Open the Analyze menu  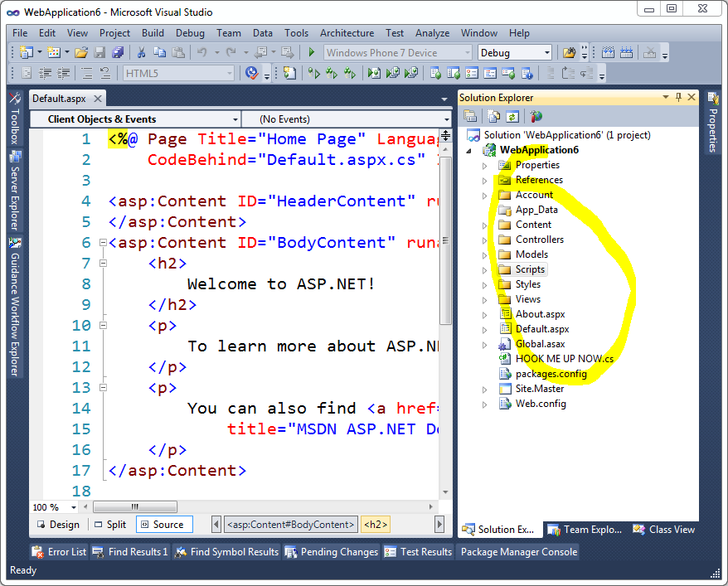click(432, 33)
